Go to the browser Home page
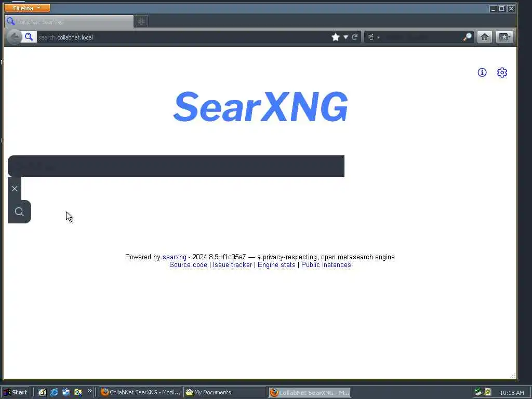The image size is (532, 399). [485, 37]
